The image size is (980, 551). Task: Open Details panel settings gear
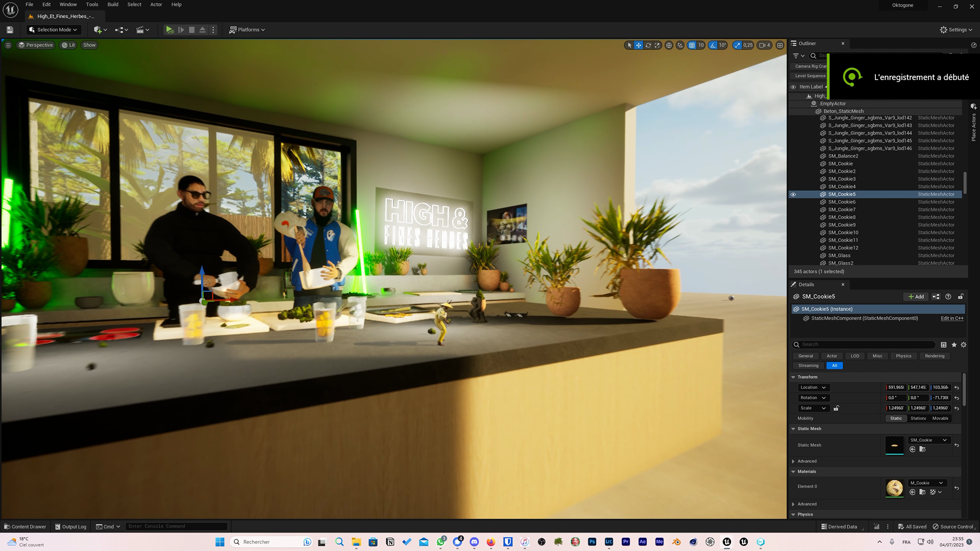pos(964,345)
